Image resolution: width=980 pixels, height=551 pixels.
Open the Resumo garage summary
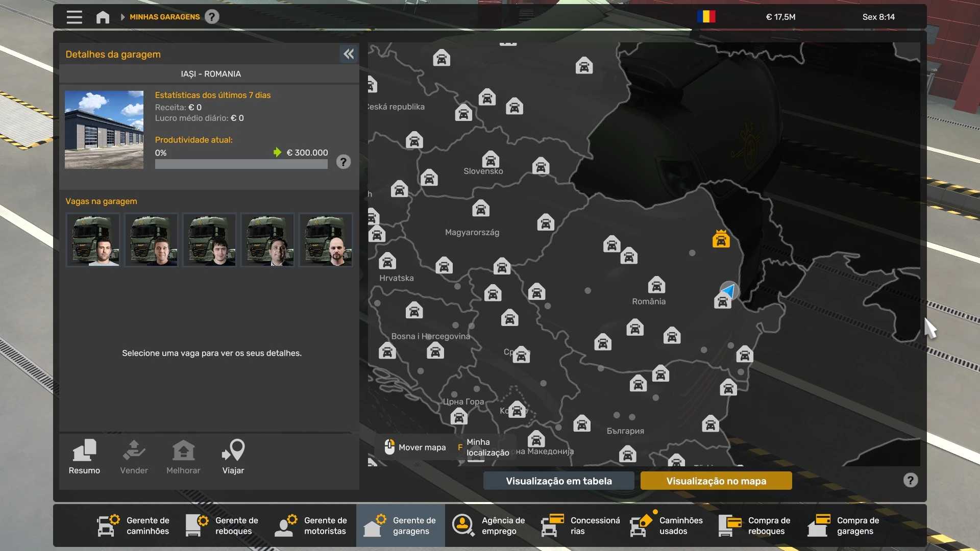(x=84, y=457)
